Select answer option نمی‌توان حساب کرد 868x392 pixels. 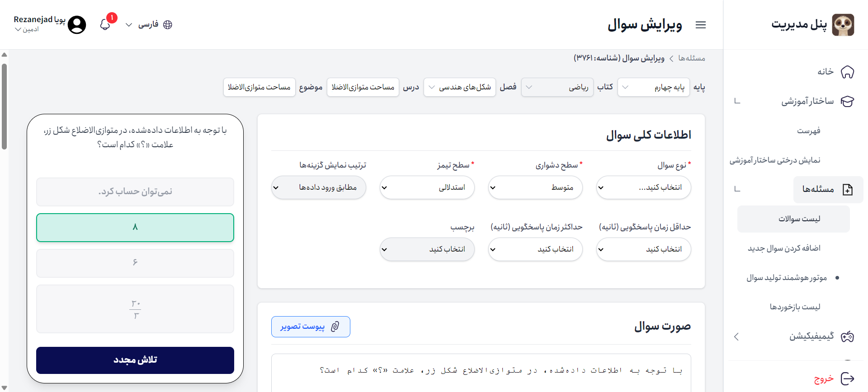click(135, 192)
